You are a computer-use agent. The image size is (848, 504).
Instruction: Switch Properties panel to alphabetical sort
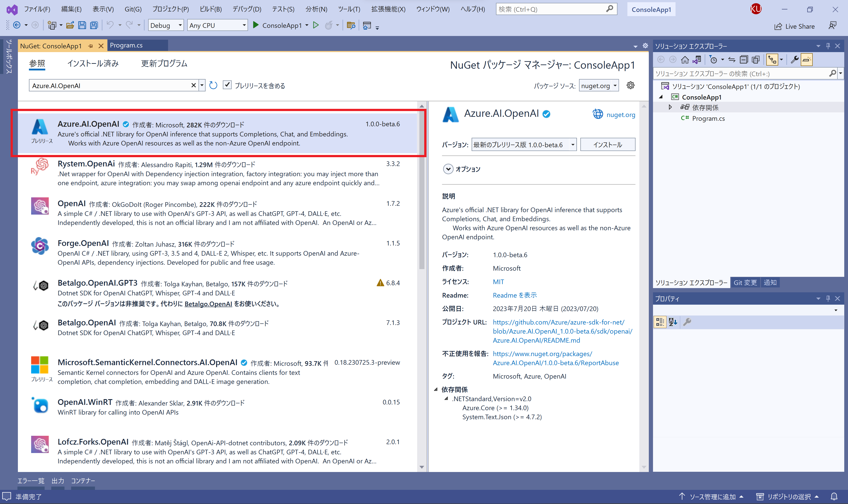(673, 322)
